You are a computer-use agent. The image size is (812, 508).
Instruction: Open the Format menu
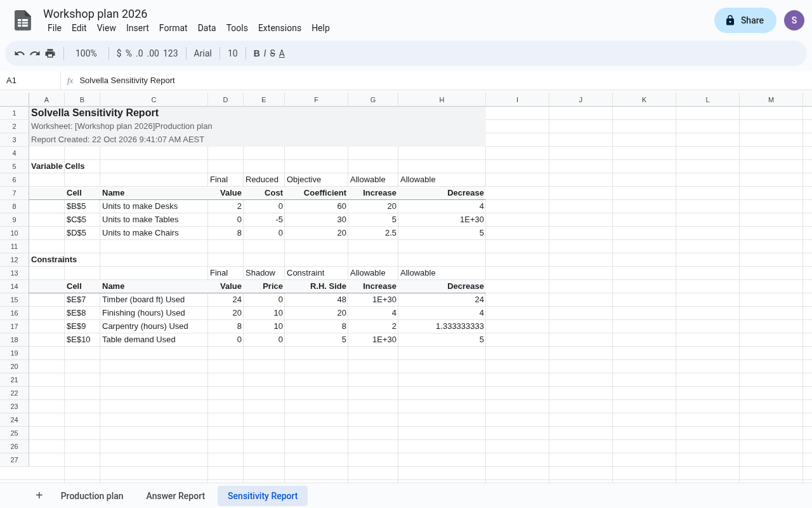[x=173, y=28]
